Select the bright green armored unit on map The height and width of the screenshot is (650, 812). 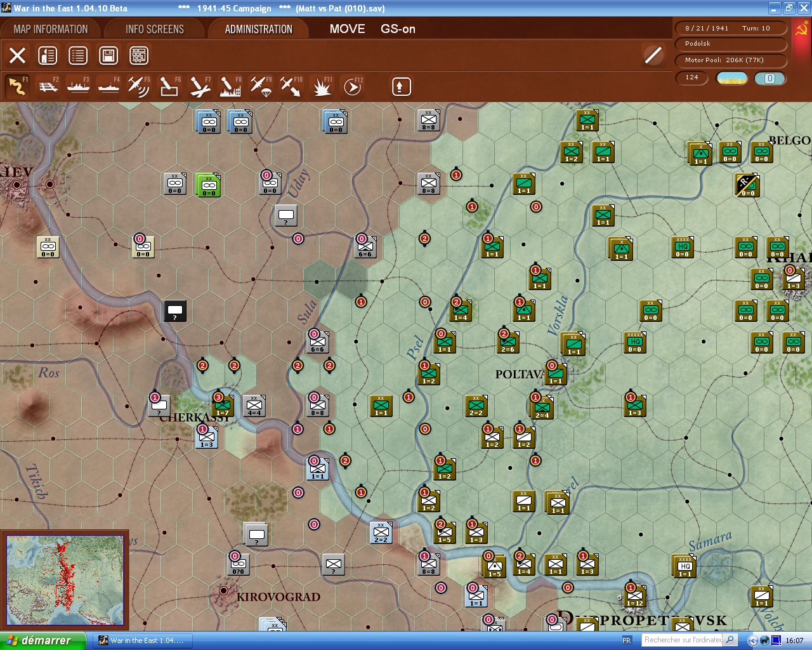pyautogui.click(x=209, y=185)
